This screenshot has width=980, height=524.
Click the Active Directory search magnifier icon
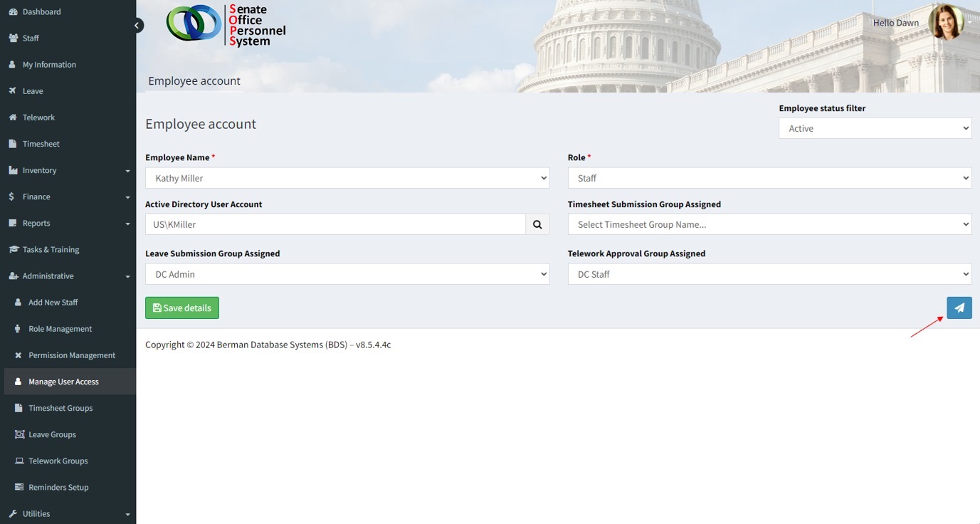click(537, 224)
